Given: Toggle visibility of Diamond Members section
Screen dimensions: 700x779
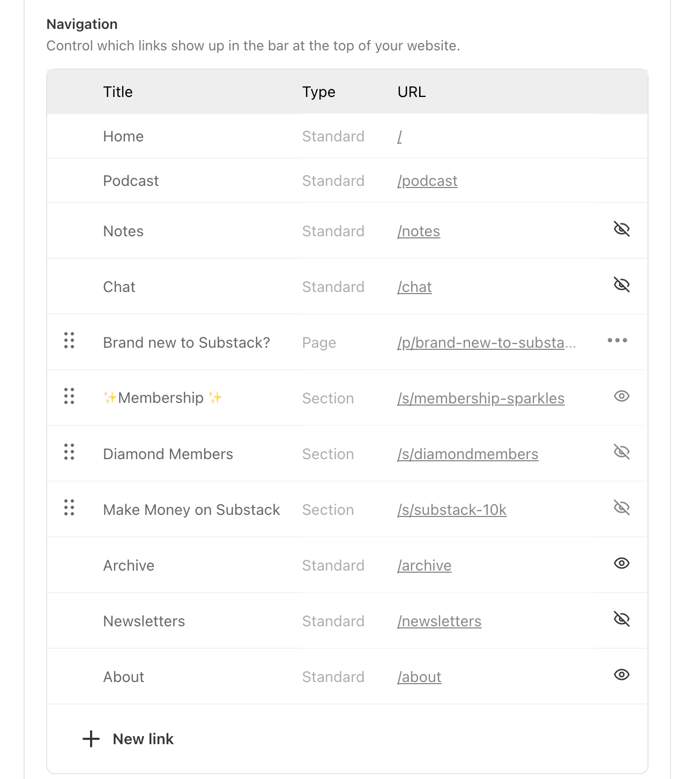Looking at the screenshot, I should 622,452.
